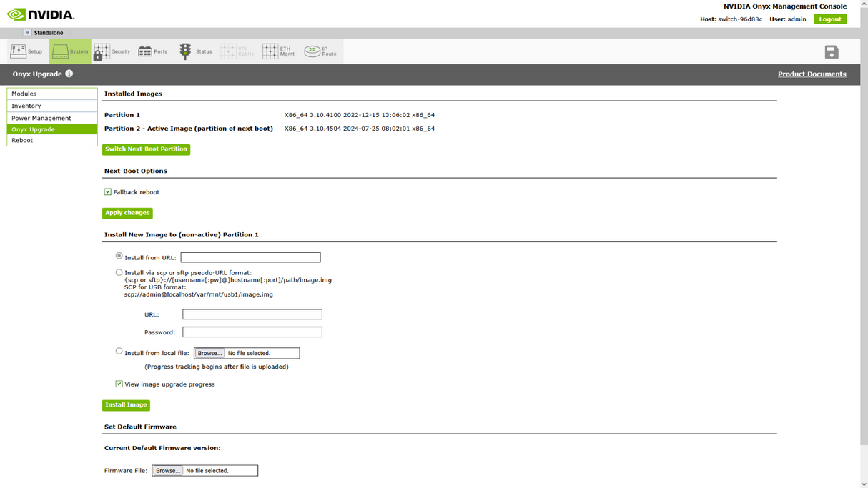Click the Apply changes button
The width and height of the screenshot is (868, 488).
tap(127, 213)
